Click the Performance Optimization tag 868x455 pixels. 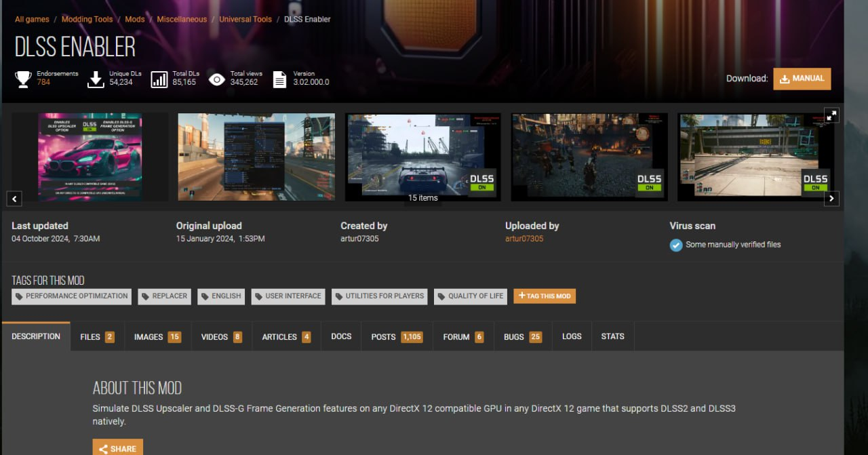pos(71,296)
